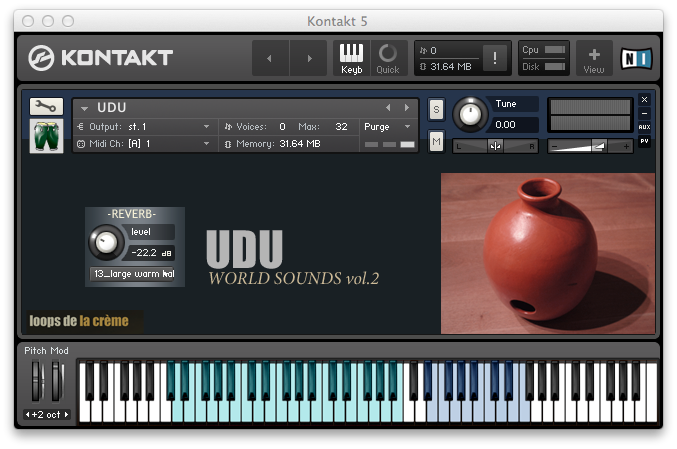Go to next instrument with header right arrow
Screen dimensions: 677x449
pos(309,58)
